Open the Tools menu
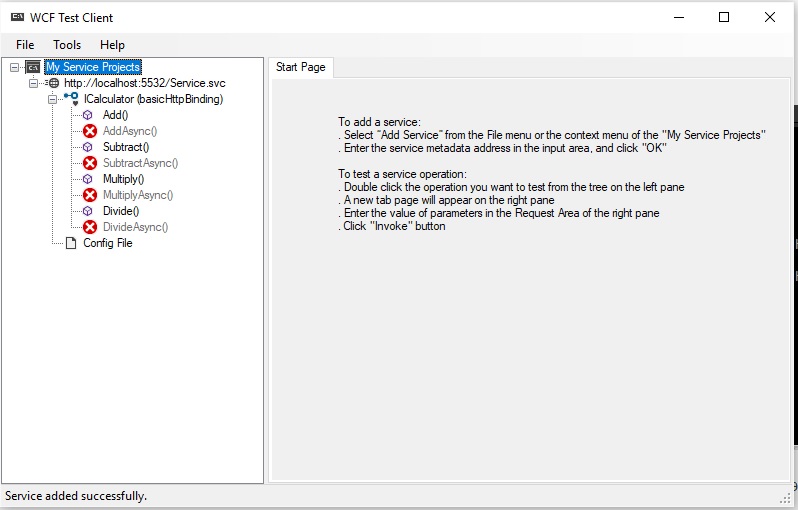Viewport: 798px width, 510px height. 67,45
